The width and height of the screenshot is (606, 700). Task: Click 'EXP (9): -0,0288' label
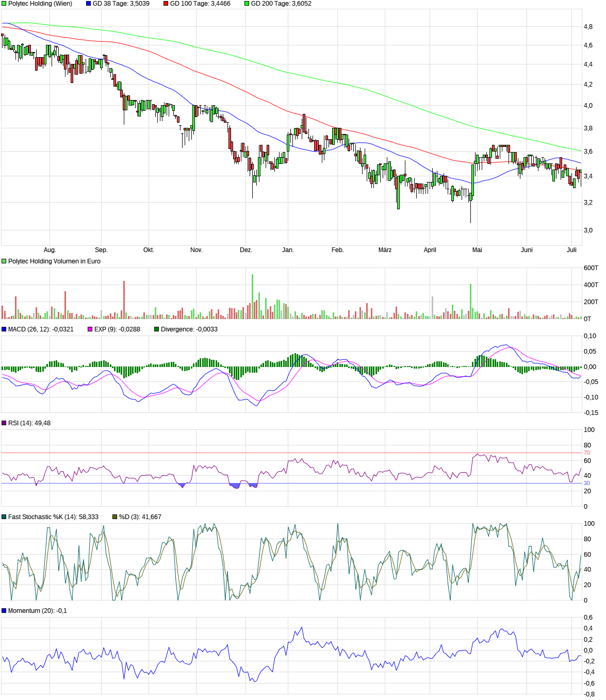(118, 329)
